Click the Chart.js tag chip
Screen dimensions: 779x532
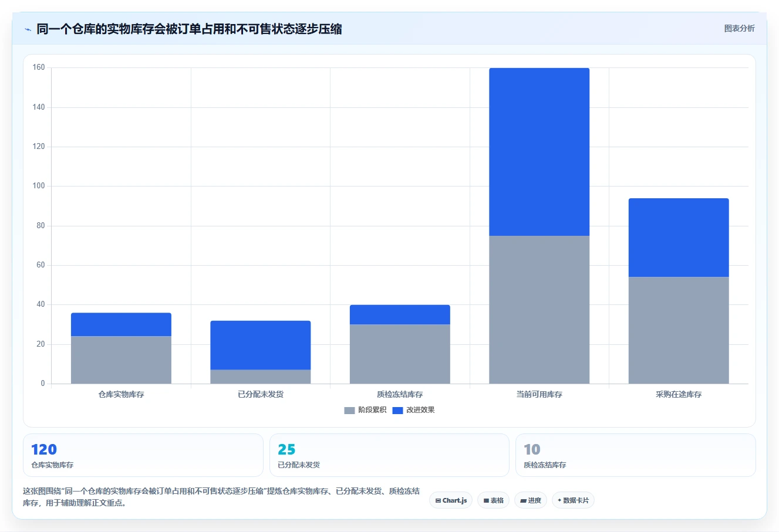coord(451,500)
